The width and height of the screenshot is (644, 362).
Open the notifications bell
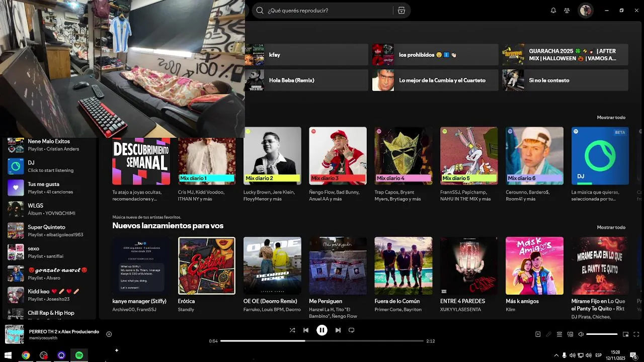pos(553,11)
